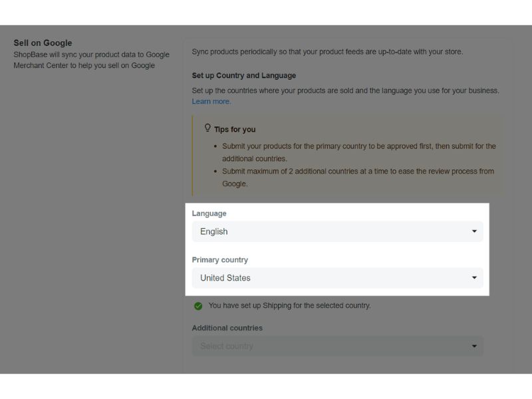Click the Language dropdown arrow
Image resolution: width=532 pixels, height=399 pixels.
(x=474, y=231)
